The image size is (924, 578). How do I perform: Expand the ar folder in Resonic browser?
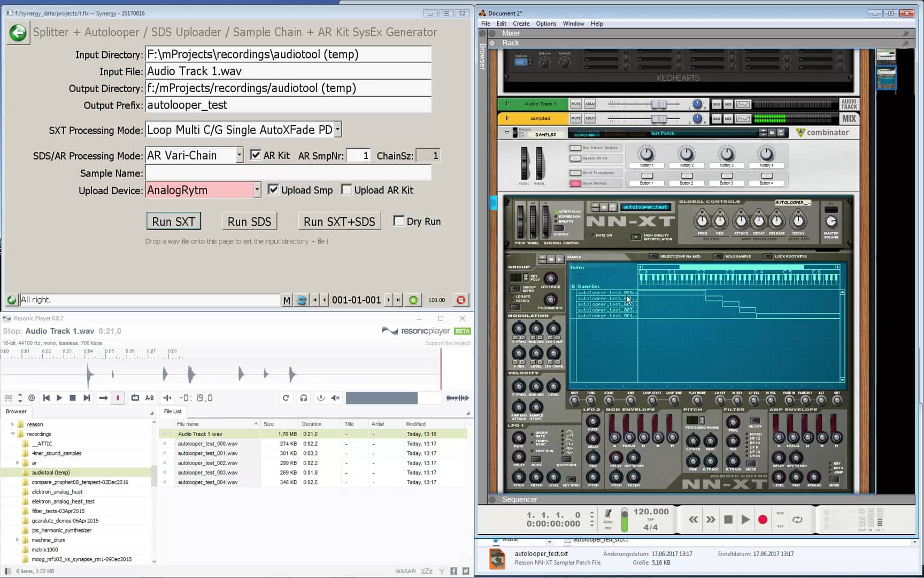[18, 463]
